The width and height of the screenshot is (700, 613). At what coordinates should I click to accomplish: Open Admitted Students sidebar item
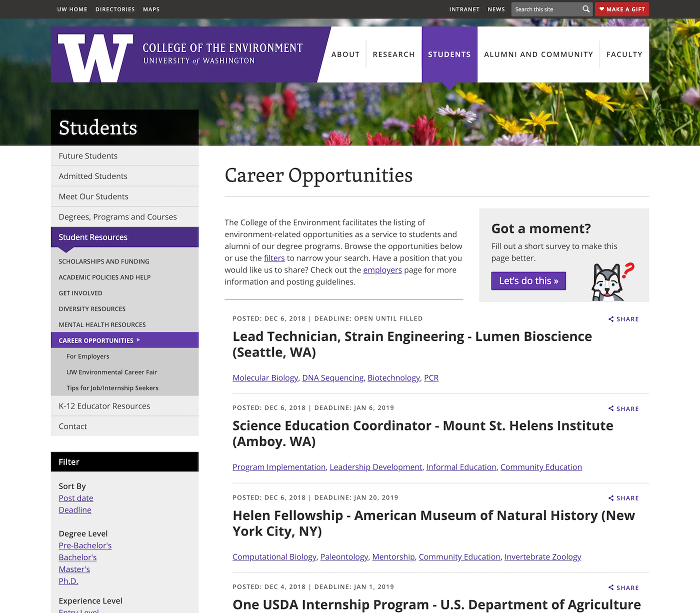(x=124, y=176)
